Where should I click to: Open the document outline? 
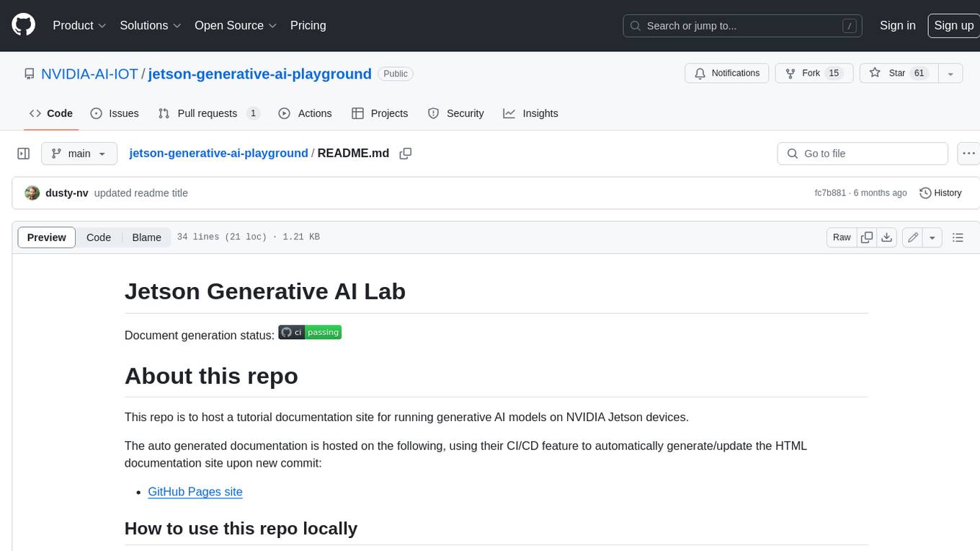pos(958,237)
